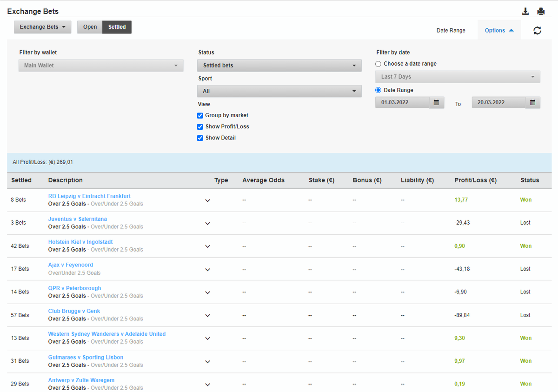Select Choose a date range radio
The image size is (558, 392).
(x=378, y=64)
